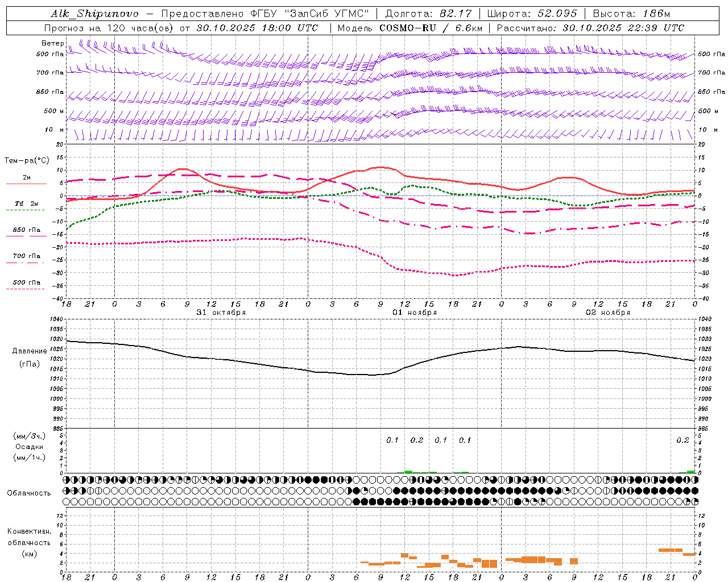
Task: Click the "Td 2м" legend label
Action: [x=26, y=203]
